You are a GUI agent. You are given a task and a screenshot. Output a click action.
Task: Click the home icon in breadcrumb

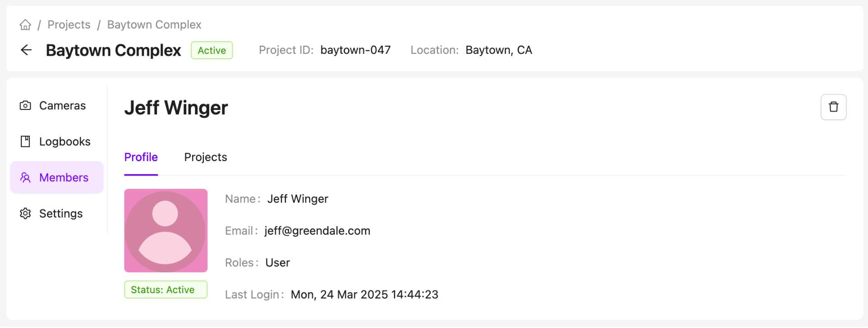point(25,24)
